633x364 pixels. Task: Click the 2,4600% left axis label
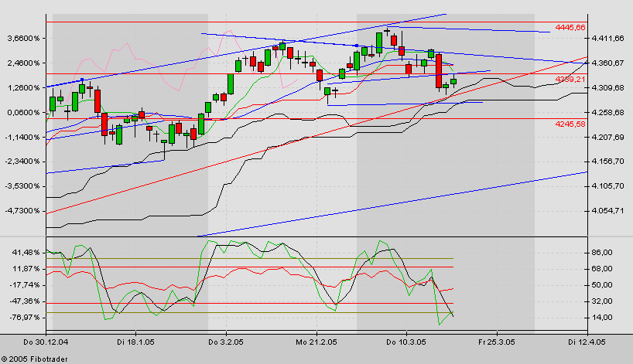pos(23,63)
